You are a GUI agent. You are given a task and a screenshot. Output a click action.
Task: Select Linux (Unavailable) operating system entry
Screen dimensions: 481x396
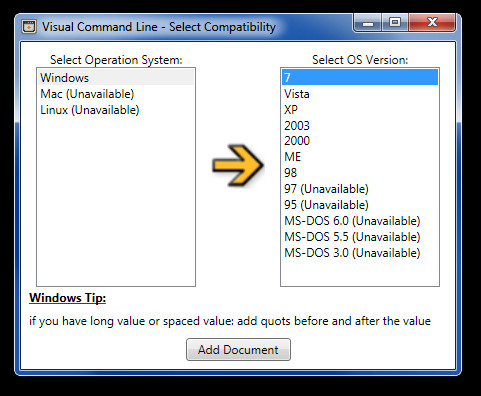[116, 110]
